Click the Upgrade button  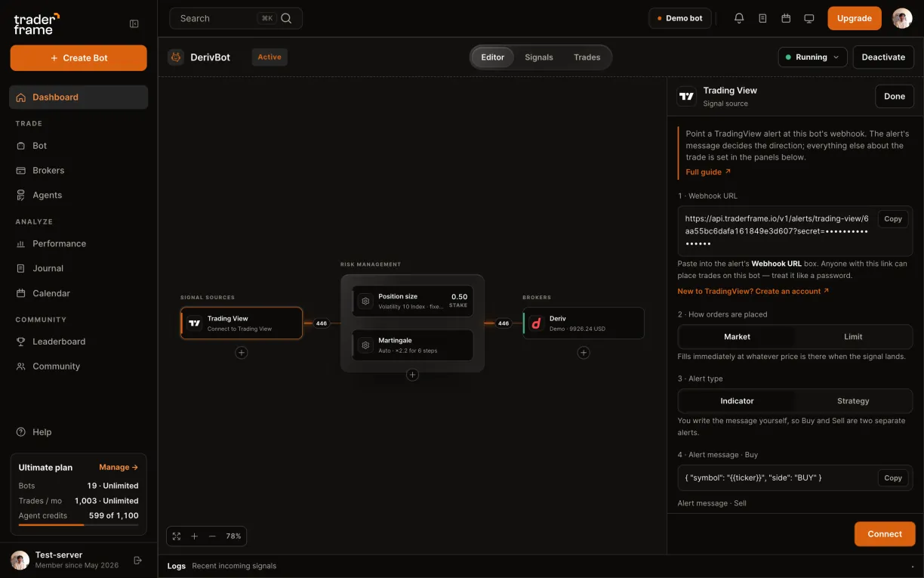[x=855, y=18]
